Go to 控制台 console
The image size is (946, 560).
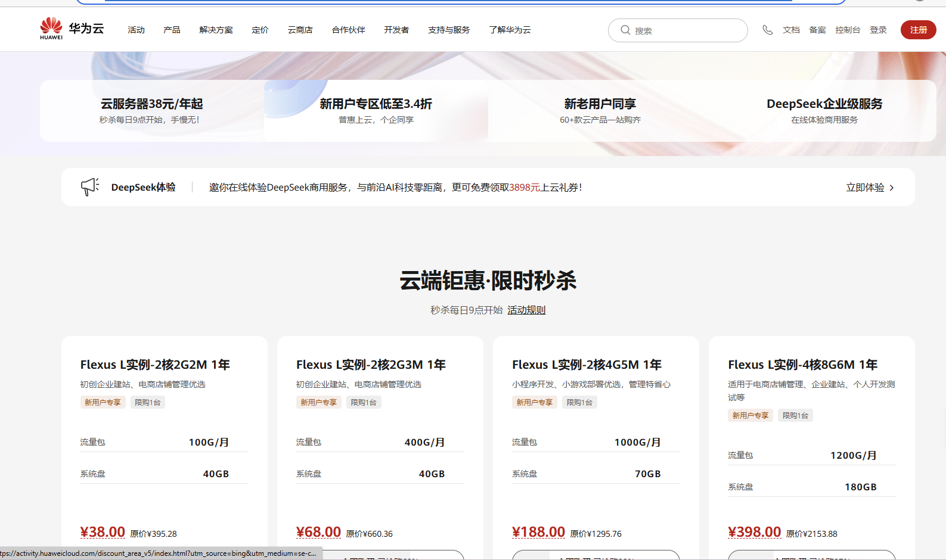click(848, 30)
